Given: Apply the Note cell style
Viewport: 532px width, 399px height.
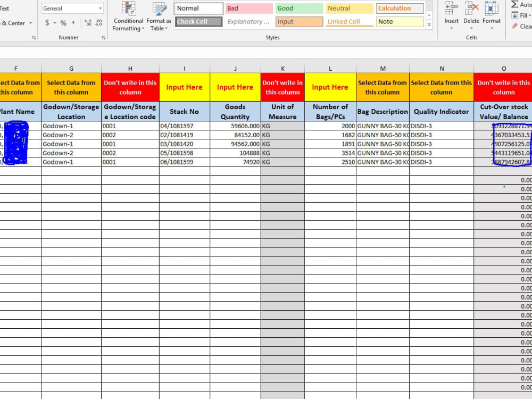Looking at the screenshot, I should point(400,21).
